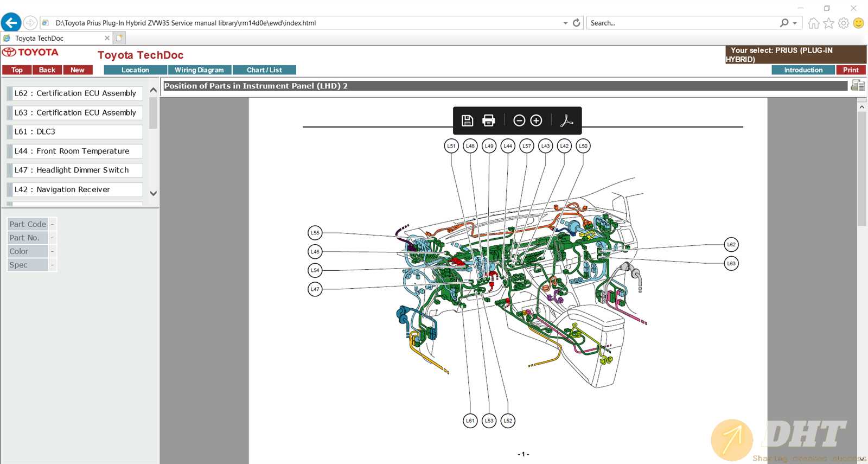Click the smiley feedback icon
Image resolution: width=868 pixels, height=464 pixels.
[858, 23]
